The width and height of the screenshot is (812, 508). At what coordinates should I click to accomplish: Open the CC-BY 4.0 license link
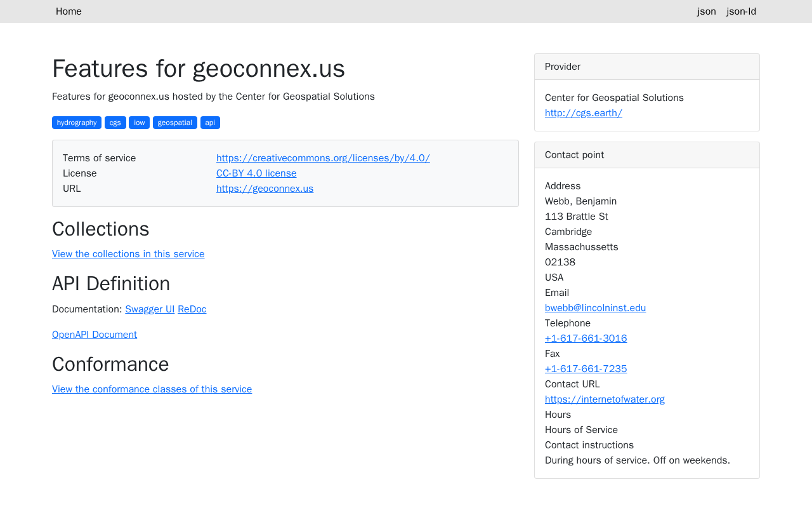256,173
